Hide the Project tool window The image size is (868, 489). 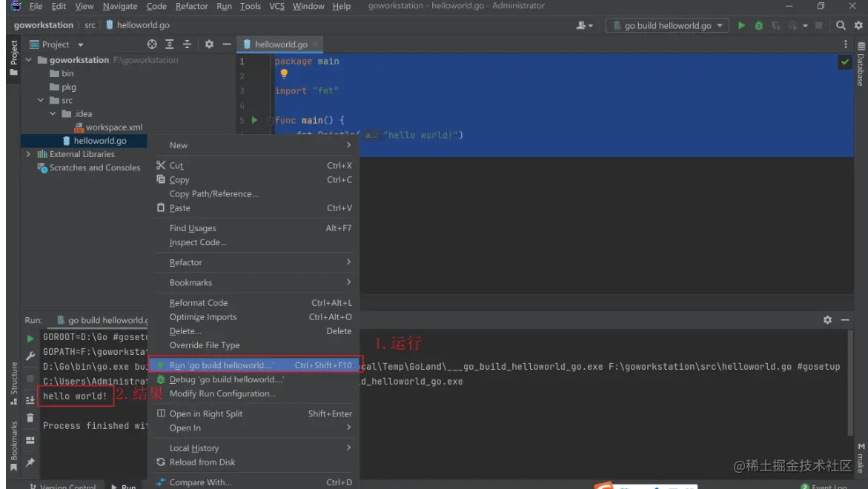pyautogui.click(x=226, y=44)
